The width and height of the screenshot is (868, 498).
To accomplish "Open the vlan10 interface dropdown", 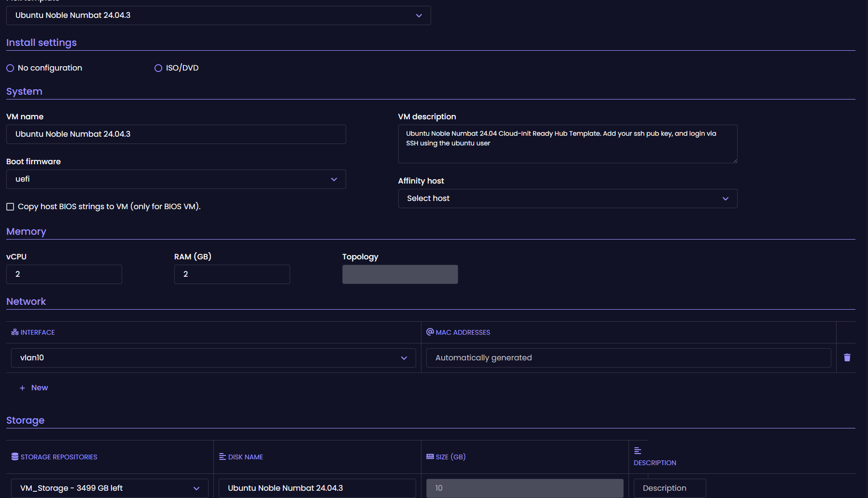I will tap(404, 358).
